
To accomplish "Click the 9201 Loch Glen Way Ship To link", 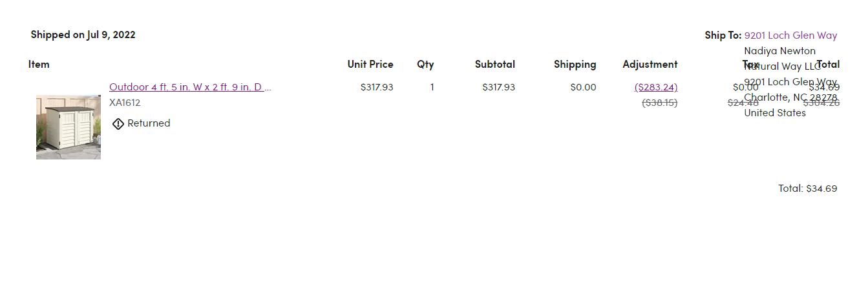I will click(x=790, y=36).
